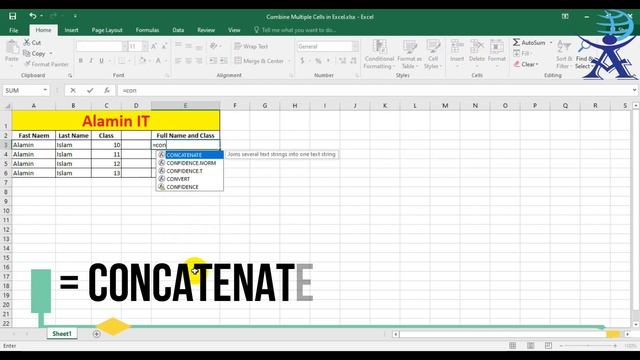
Task: Click the Select All corner triangle
Action: 7,106
